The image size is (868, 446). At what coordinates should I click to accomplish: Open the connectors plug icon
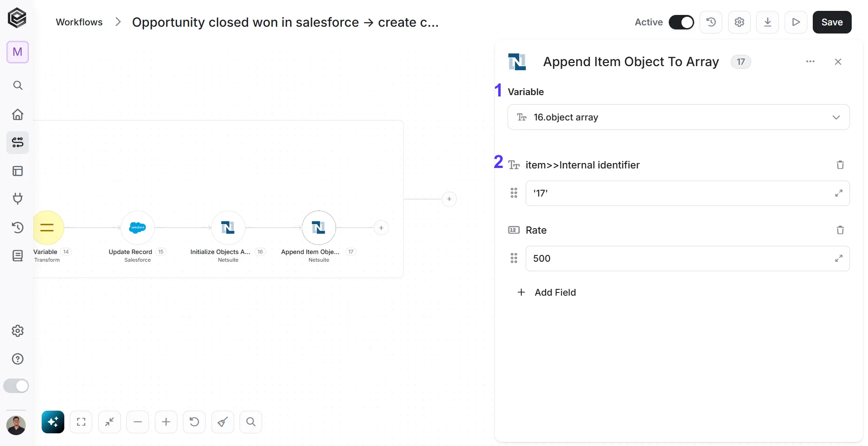tap(18, 198)
